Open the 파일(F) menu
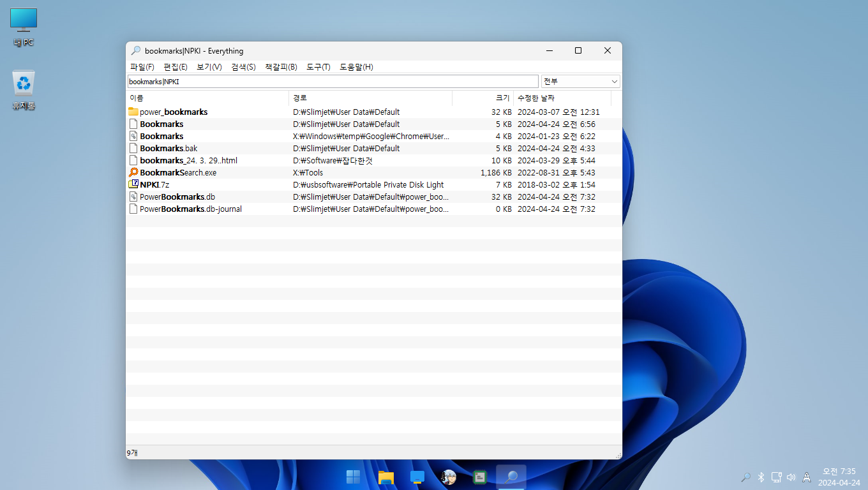This screenshot has width=868, height=490. click(x=142, y=67)
